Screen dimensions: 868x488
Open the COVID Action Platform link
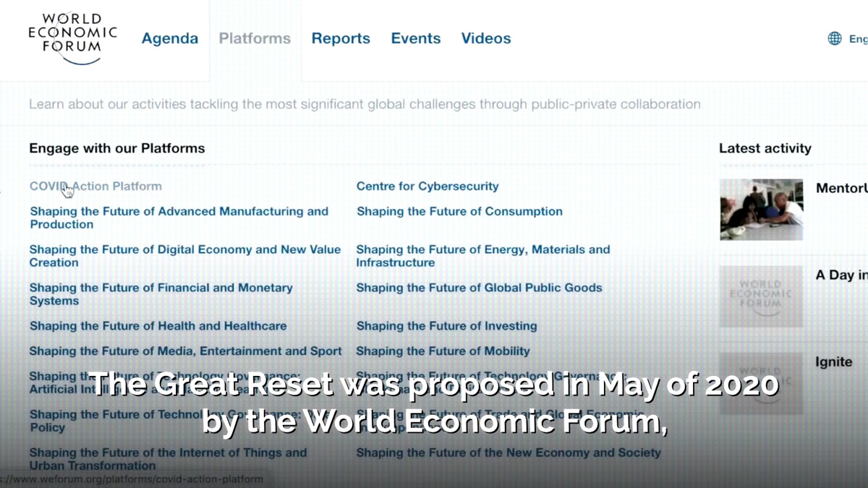(x=95, y=186)
